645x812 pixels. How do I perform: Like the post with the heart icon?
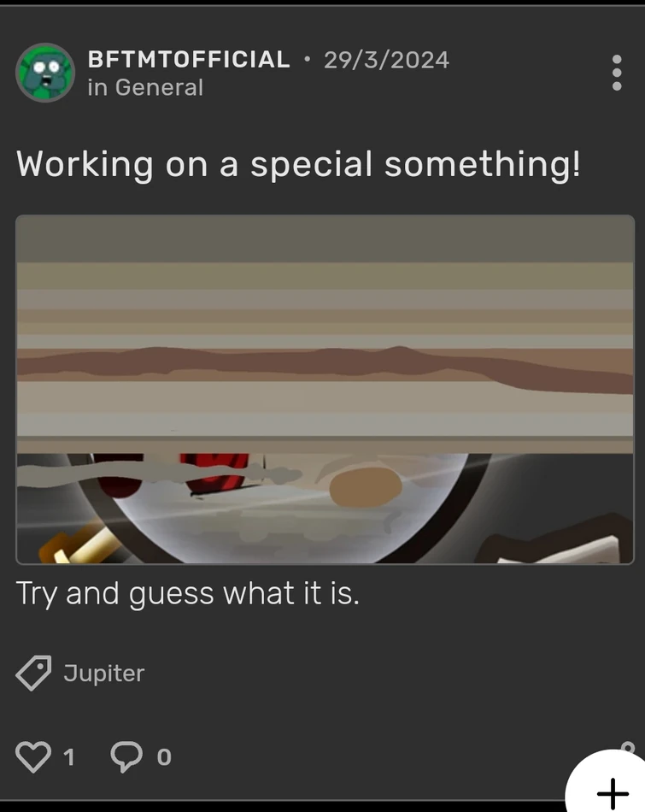(33, 756)
